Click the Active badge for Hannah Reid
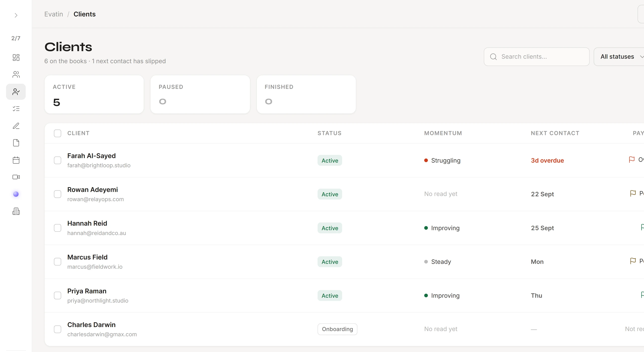This screenshot has width=644, height=352. [330, 228]
